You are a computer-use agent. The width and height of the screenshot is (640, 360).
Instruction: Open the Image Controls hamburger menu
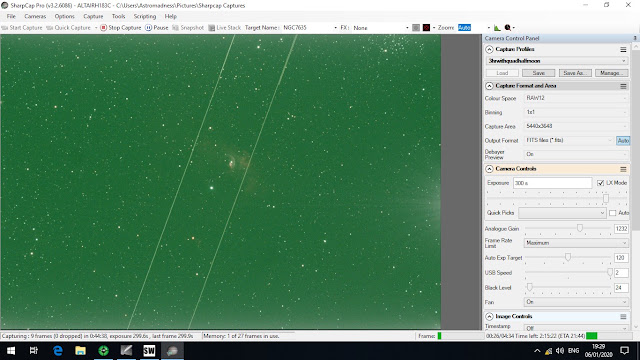623,317
